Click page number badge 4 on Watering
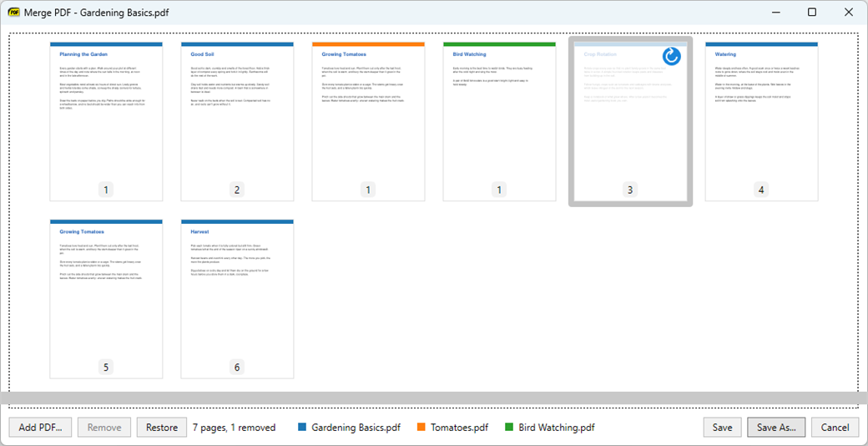 (762, 190)
